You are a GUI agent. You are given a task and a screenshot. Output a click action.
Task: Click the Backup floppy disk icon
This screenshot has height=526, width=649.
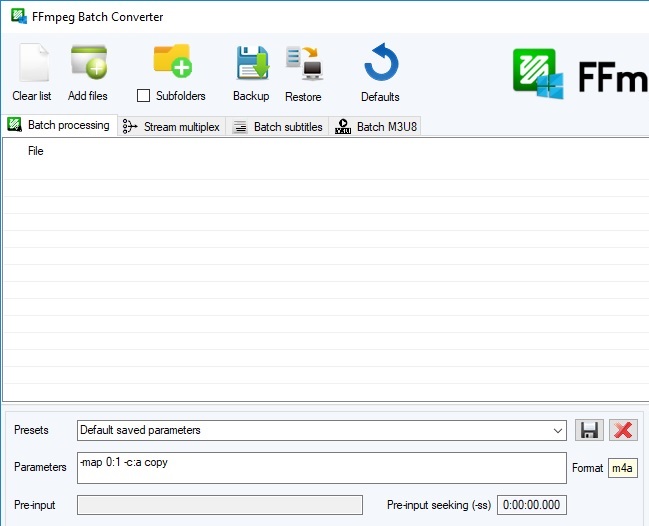(252, 62)
